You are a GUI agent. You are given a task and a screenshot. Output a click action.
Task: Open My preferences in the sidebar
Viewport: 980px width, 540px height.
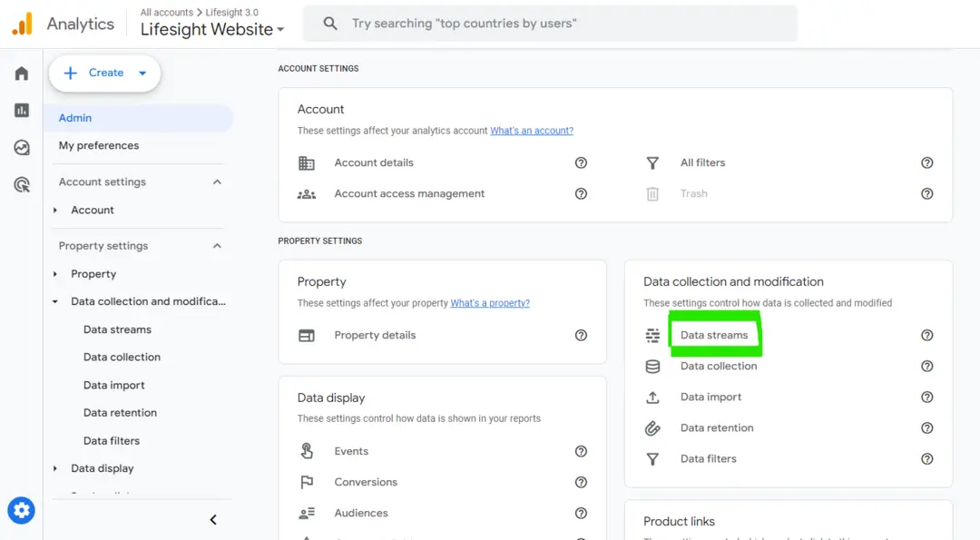click(x=99, y=145)
